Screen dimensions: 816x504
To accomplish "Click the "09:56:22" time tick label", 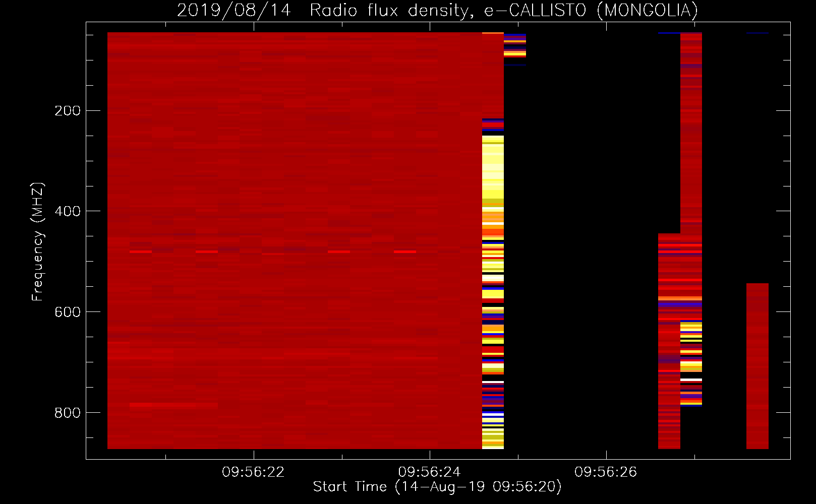I will [x=253, y=472].
